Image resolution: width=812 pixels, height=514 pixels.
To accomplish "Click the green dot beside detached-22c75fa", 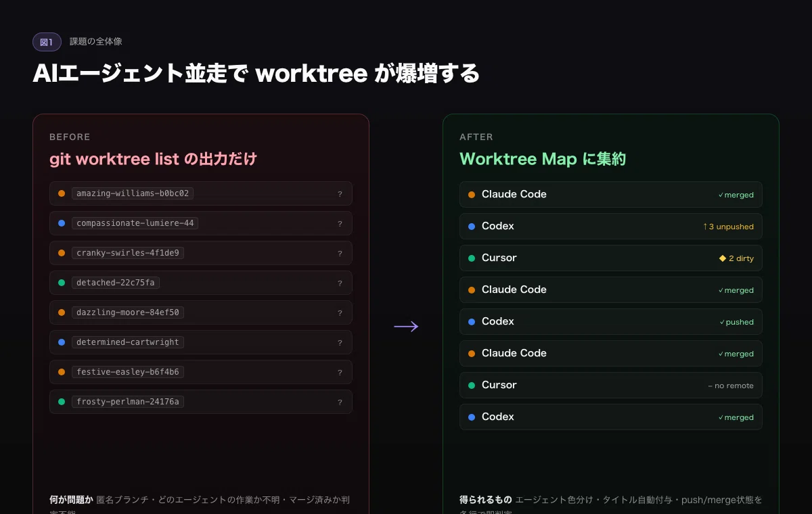I will click(x=62, y=283).
